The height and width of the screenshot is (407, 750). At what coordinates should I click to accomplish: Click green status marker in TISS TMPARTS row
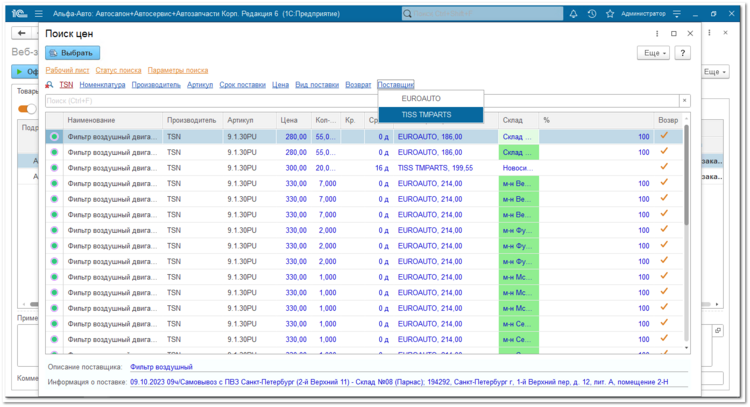54,168
